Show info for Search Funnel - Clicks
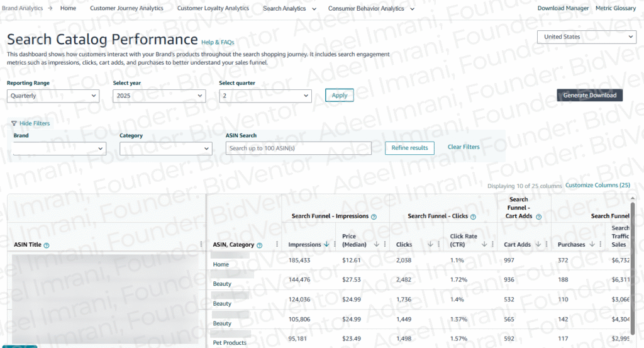The height and width of the screenshot is (348, 644). click(x=473, y=217)
